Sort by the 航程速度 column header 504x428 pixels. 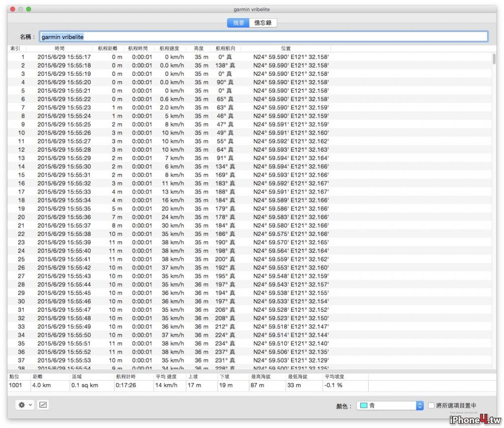coord(169,48)
